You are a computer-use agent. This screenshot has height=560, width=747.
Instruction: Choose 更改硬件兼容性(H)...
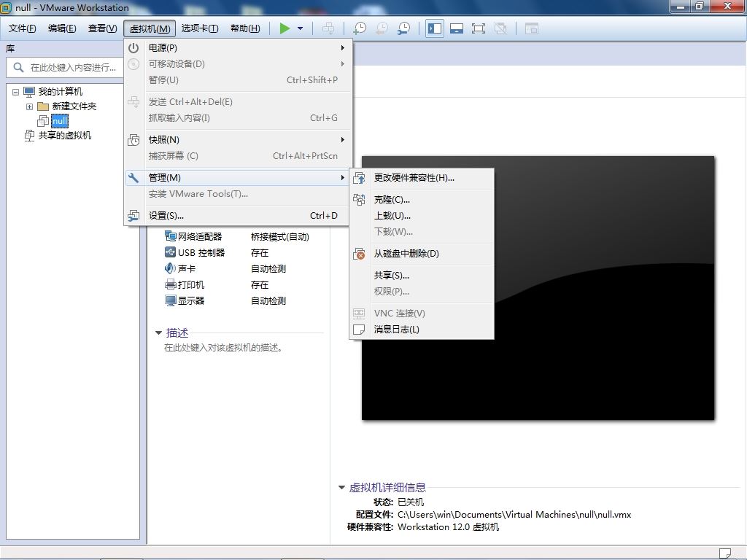click(421, 178)
